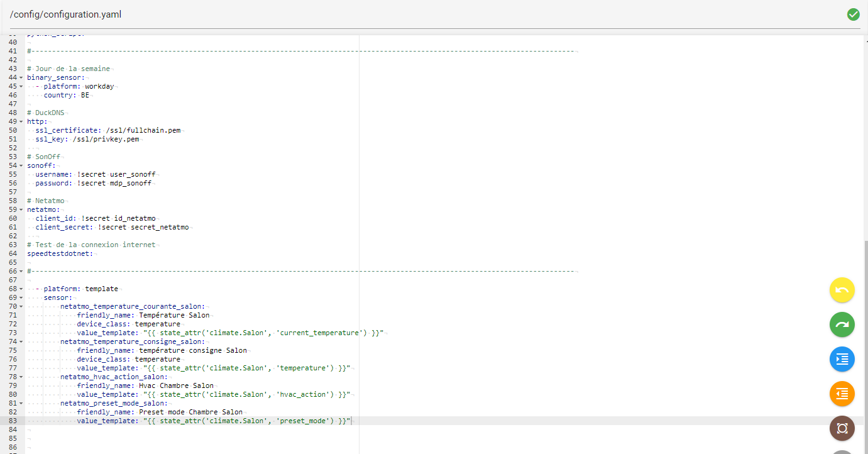This screenshot has height=454, width=868.
Task: Collapse the netatmo block at line 59
Action: pyautogui.click(x=21, y=210)
